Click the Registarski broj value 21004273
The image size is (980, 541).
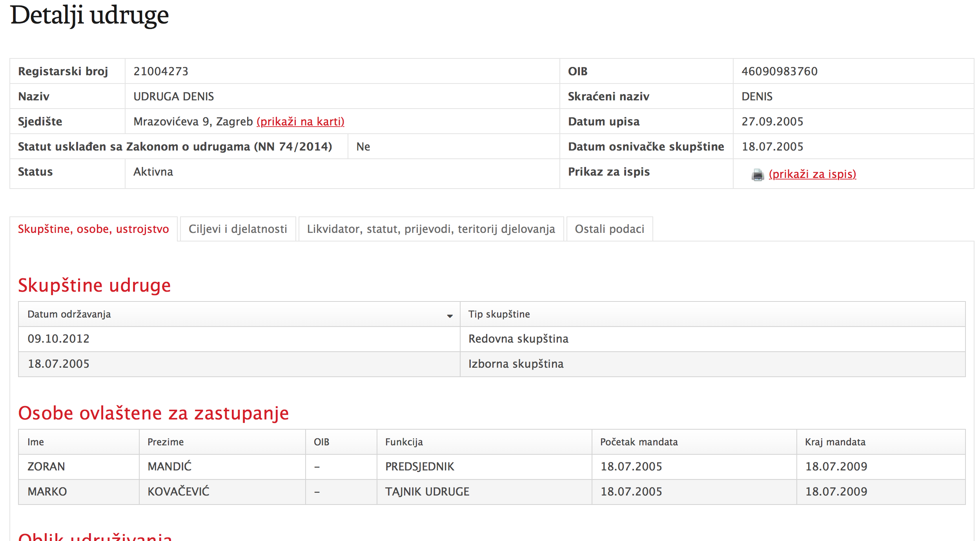tap(161, 71)
